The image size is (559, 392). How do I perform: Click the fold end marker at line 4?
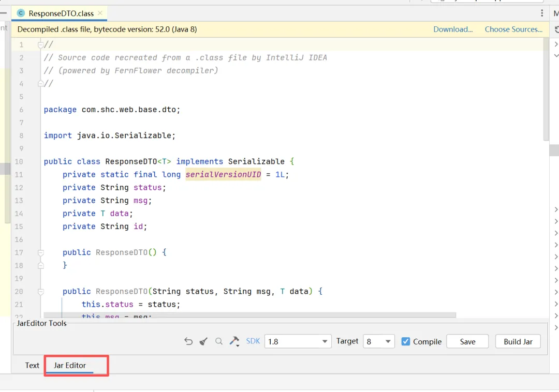41,84
